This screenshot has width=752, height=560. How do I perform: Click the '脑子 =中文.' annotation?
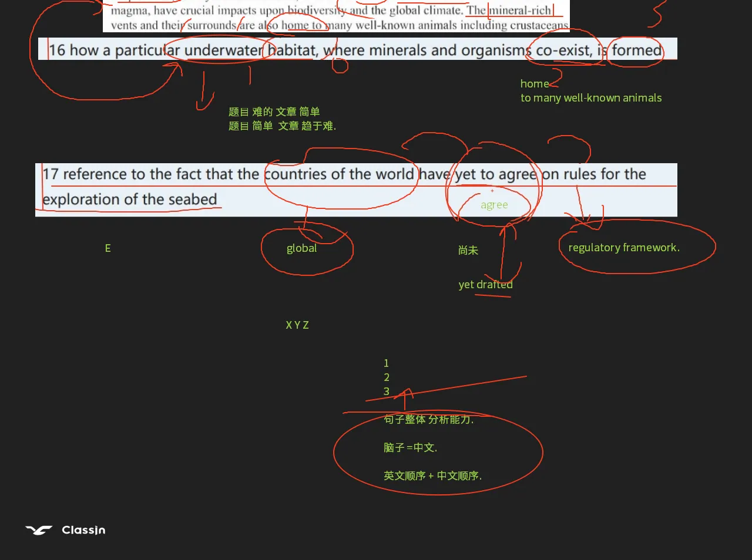pos(410,447)
